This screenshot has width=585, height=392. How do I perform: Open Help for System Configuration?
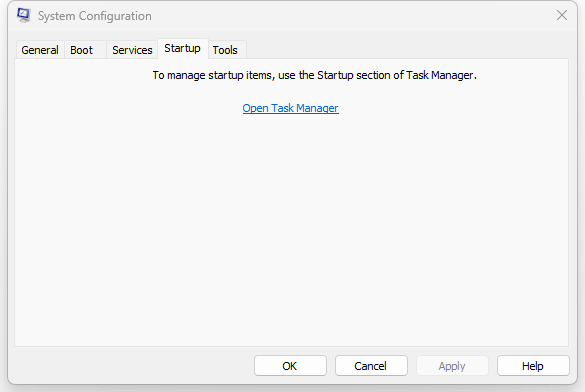(533, 366)
